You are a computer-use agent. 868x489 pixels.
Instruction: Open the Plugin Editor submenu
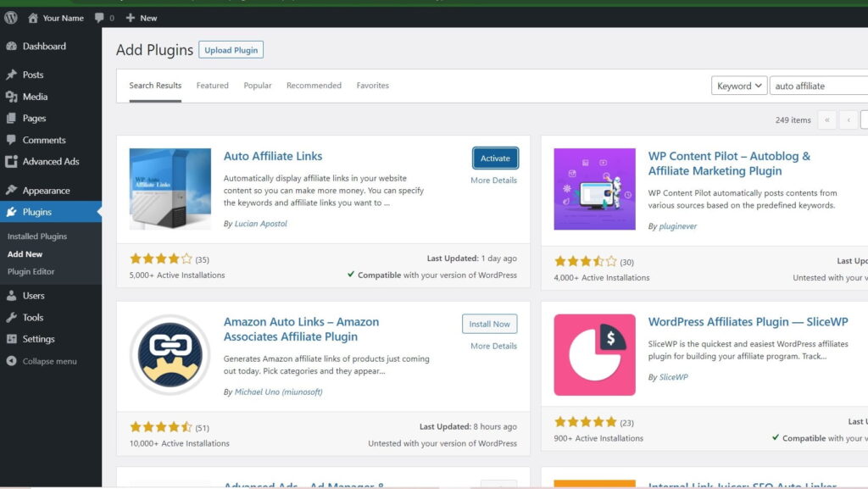click(31, 271)
